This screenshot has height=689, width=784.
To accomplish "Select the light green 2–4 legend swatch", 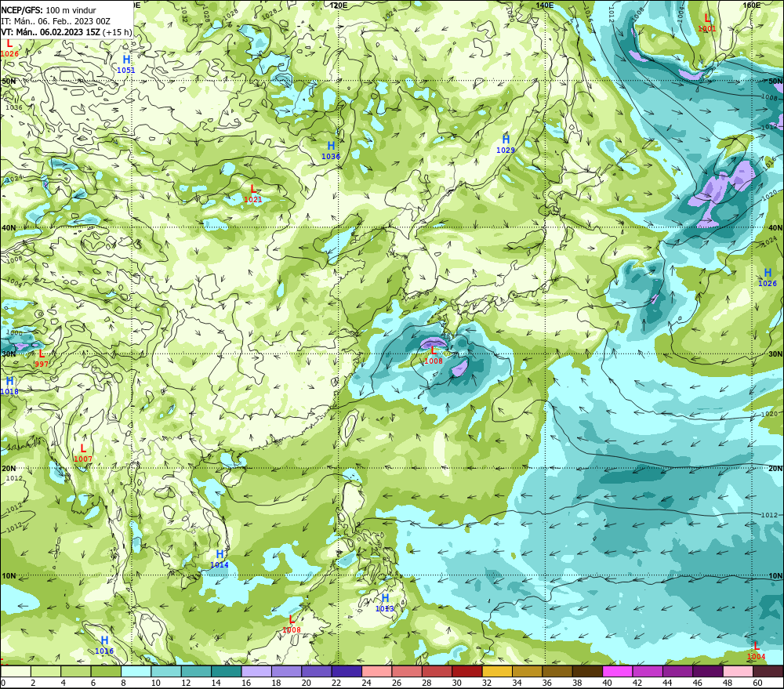I will [x=45, y=671].
